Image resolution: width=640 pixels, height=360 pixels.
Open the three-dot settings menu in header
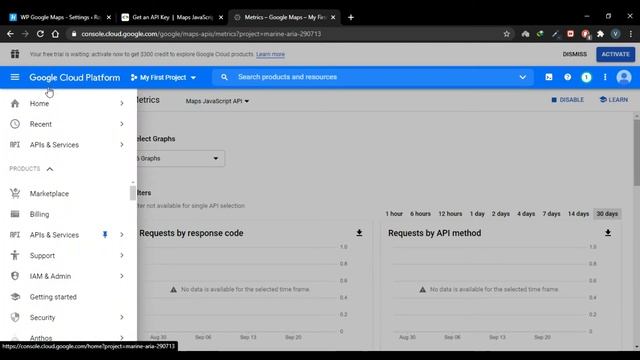pyautogui.click(x=605, y=77)
